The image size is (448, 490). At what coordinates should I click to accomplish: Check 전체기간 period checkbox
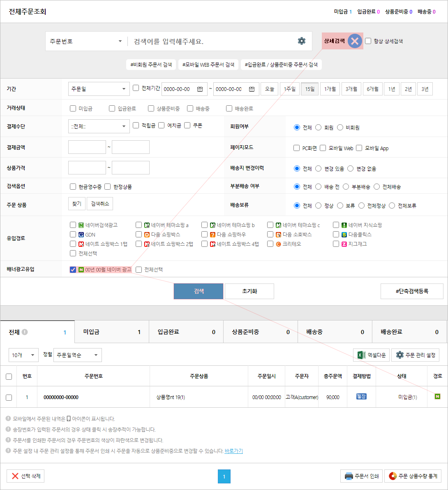pyautogui.click(x=136, y=88)
